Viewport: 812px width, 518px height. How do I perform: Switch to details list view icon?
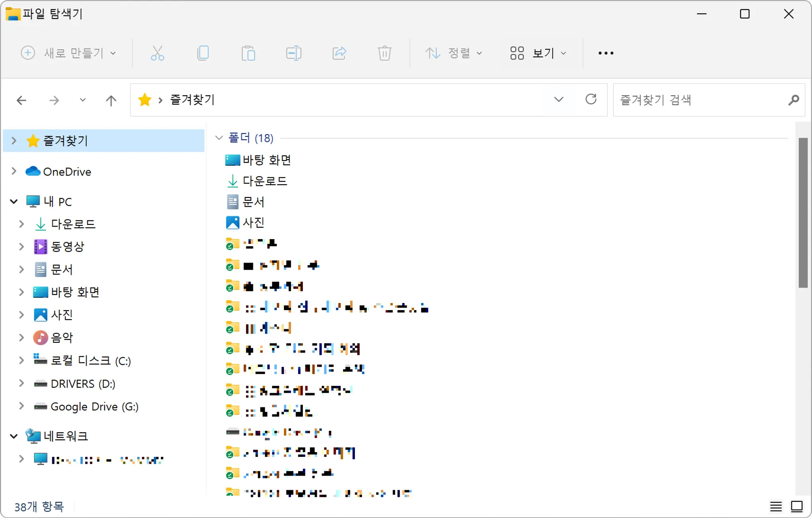coord(776,506)
